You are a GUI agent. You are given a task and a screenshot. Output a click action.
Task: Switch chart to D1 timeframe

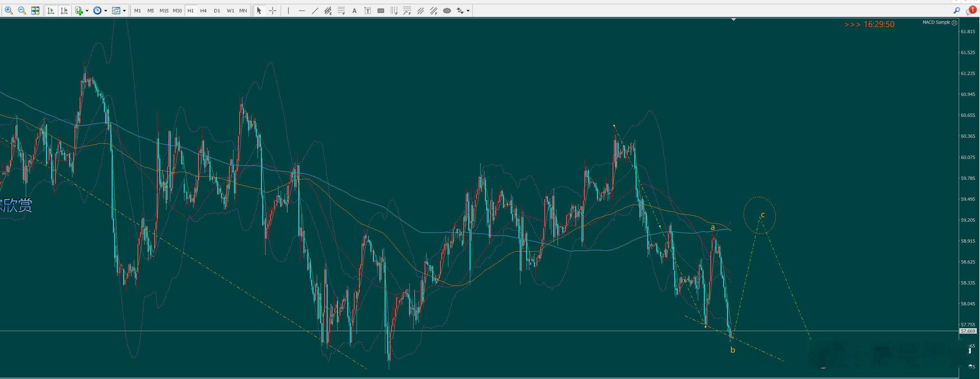pos(217,11)
